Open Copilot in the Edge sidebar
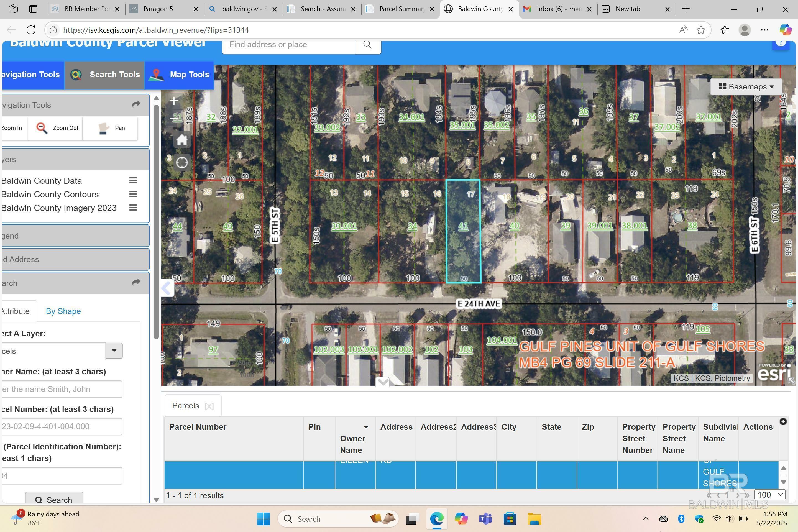This screenshot has height=532, width=798. pos(785,30)
